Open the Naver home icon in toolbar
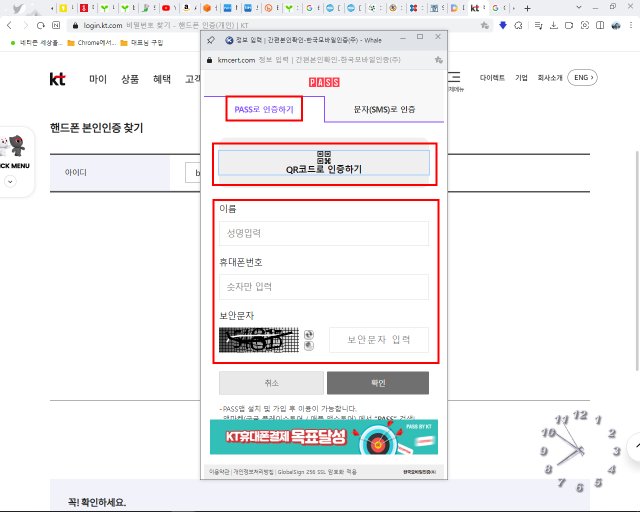 pos(56,25)
